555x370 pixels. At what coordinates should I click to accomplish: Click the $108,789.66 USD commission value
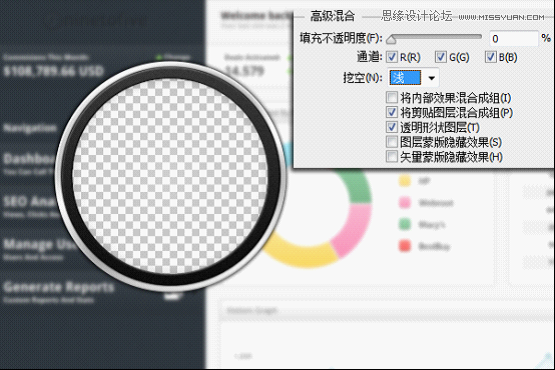click(54, 71)
